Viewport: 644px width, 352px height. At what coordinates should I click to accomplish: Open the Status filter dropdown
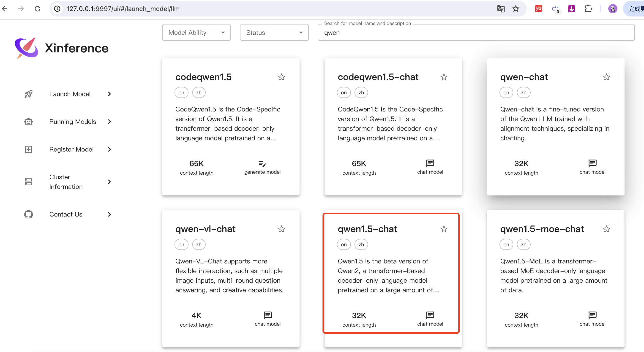point(274,32)
